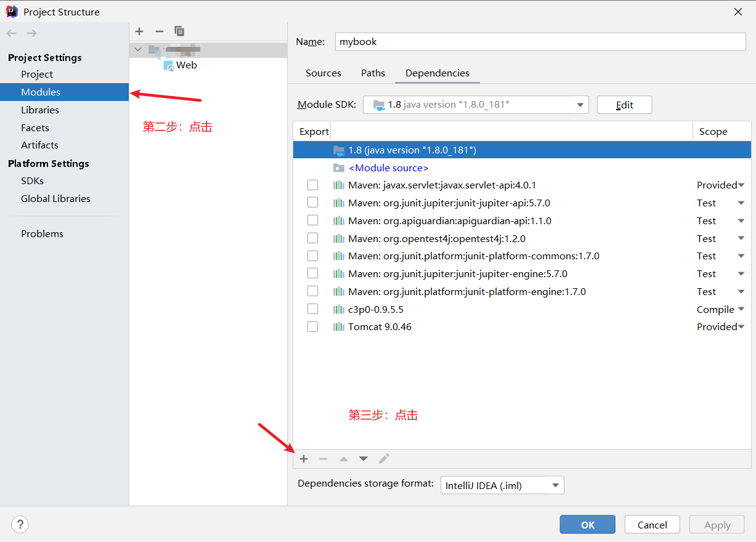Viewport: 756px width, 542px height.
Task: Click library icon of c3p0-0.9.5.5
Action: [x=339, y=309]
